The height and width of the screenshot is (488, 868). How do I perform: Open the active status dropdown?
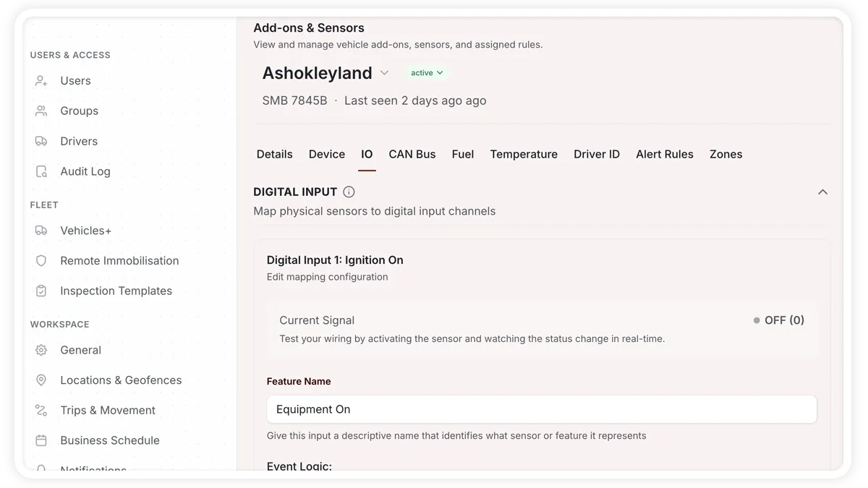click(427, 73)
